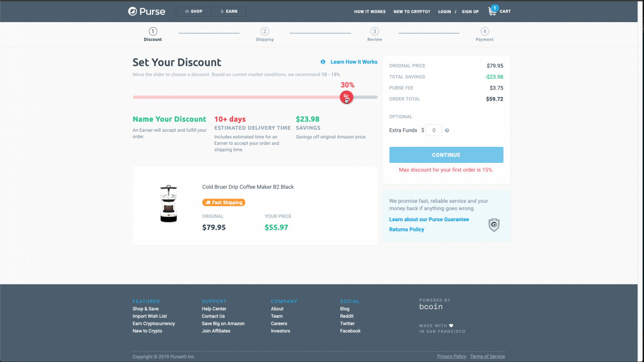This screenshot has width=644, height=362.
Task: Click the $55.97 your price value
Action: coord(276,227)
